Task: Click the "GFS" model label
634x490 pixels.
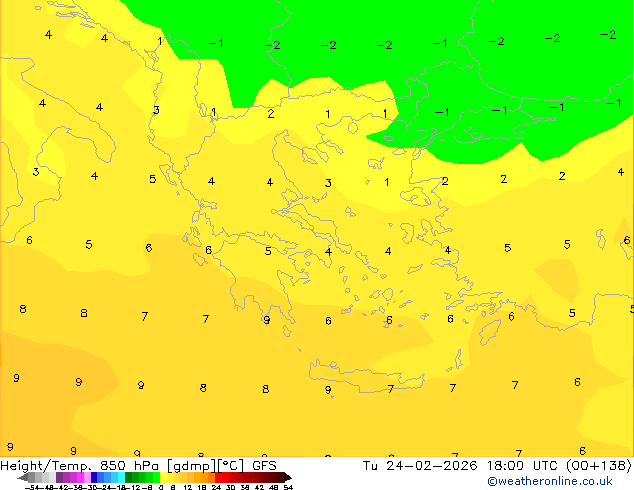Action: [x=264, y=466]
